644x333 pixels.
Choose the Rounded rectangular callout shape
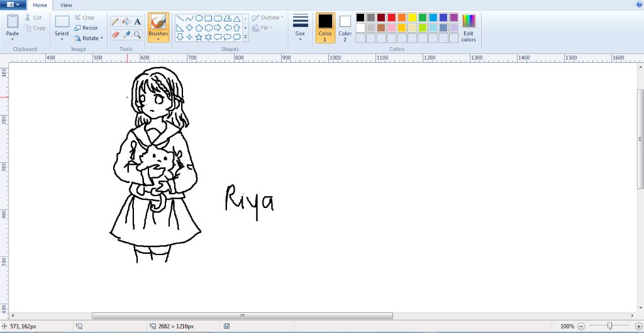[x=218, y=37]
